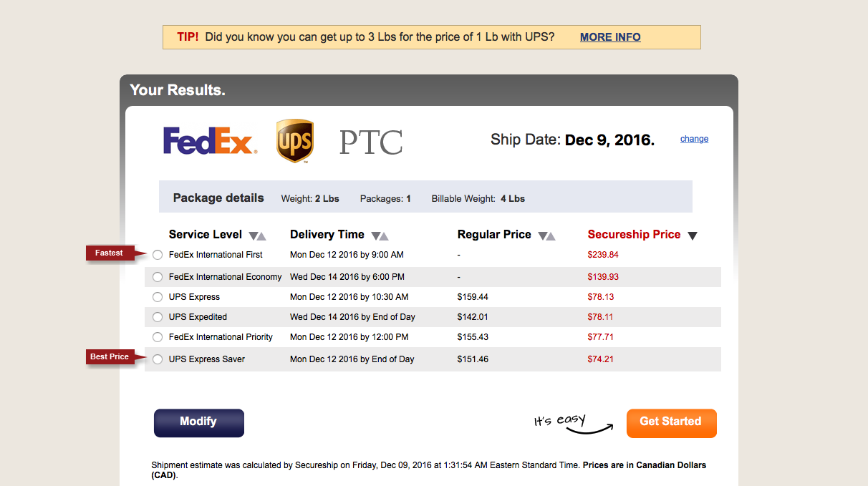
Task: Click the Delivery Time column header
Action: click(x=327, y=235)
